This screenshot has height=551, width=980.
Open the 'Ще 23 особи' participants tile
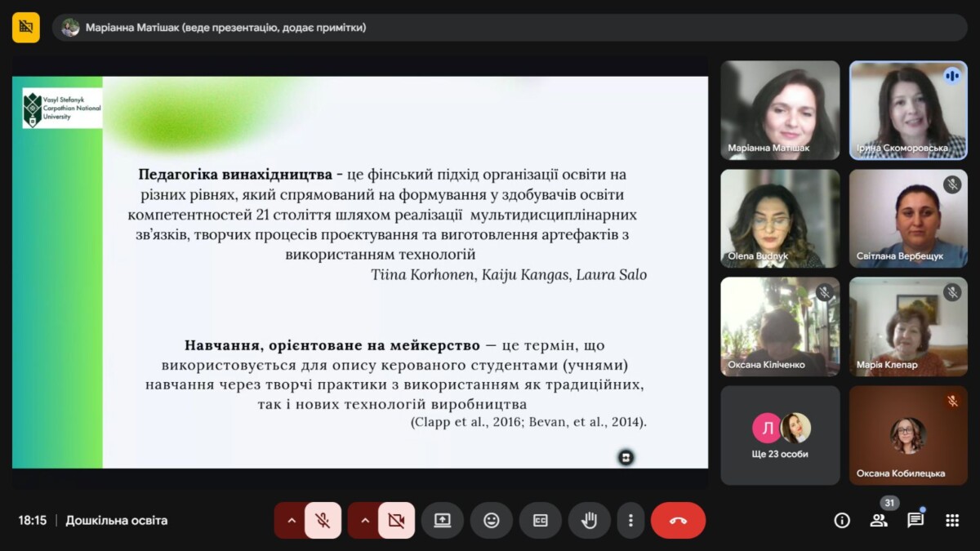[x=780, y=435]
